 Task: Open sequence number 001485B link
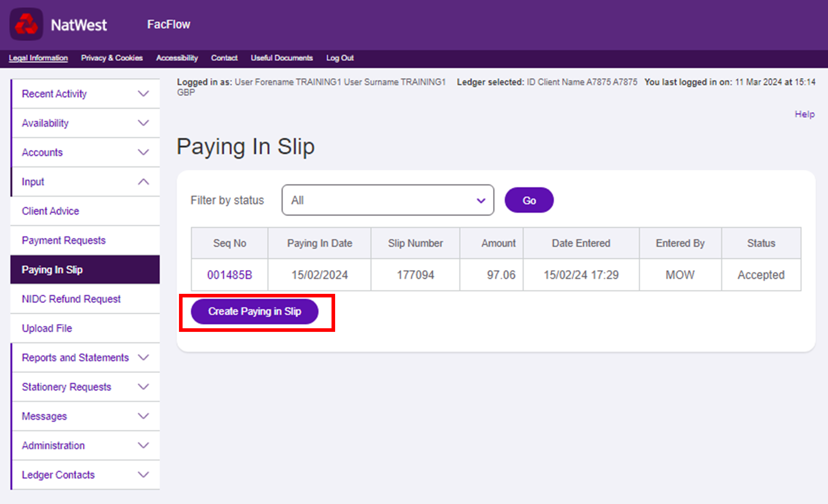(x=229, y=275)
